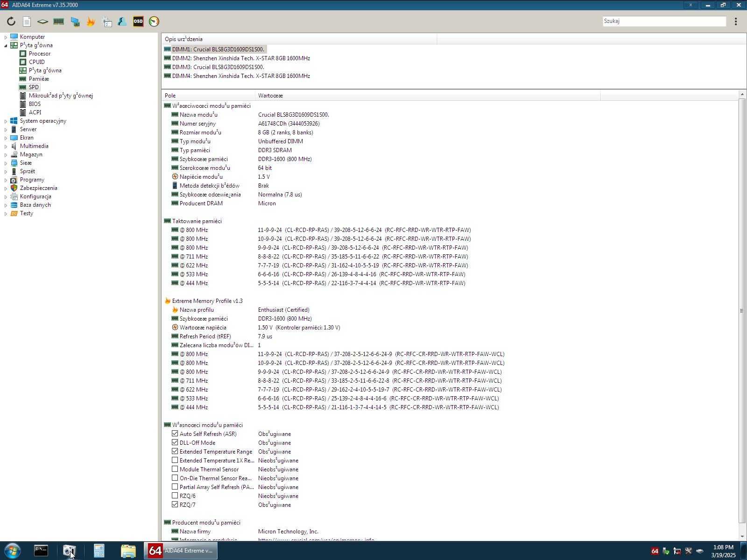Click the AIDA64 tray icon
This screenshot has height=560, width=747.
[655, 551]
